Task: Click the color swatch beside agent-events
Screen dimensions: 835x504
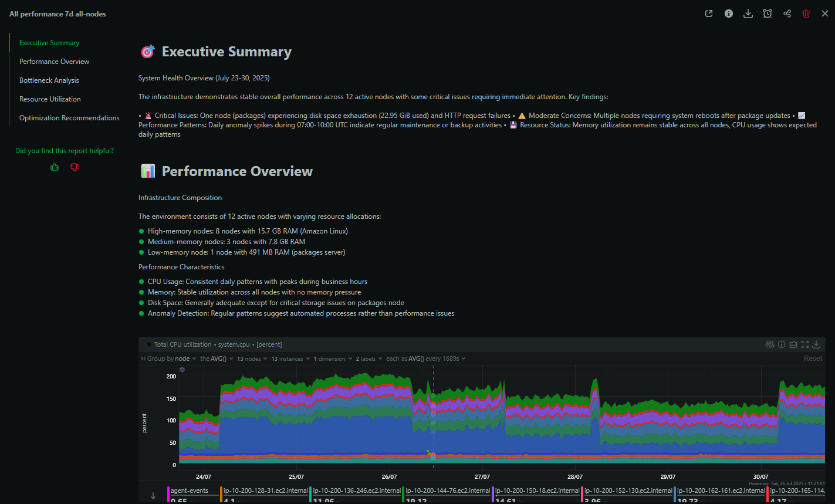Action: (x=169, y=495)
